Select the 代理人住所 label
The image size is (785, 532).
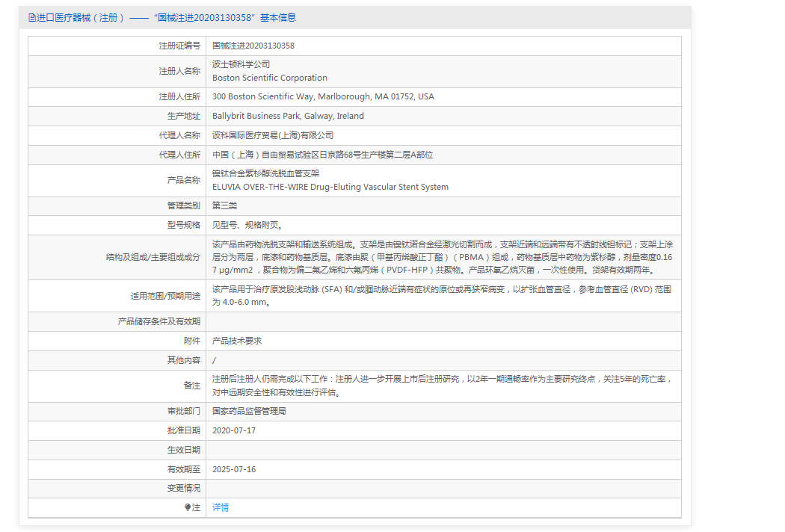click(179, 155)
